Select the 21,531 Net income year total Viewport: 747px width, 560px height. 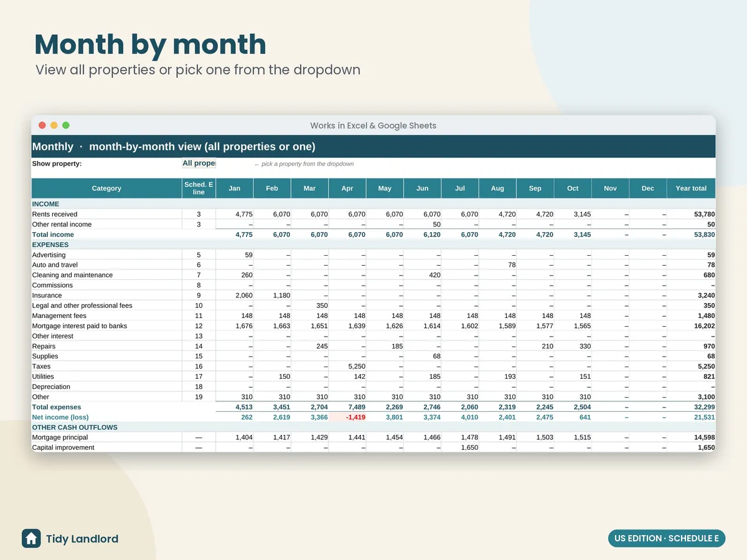[x=691, y=417]
